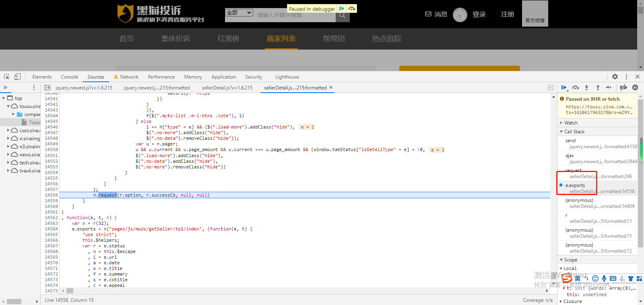The width and height of the screenshot is (644, 305).
Task: Select jquery.newest.js?v=1.6.215 file tab
Action: tap(84, 87)
